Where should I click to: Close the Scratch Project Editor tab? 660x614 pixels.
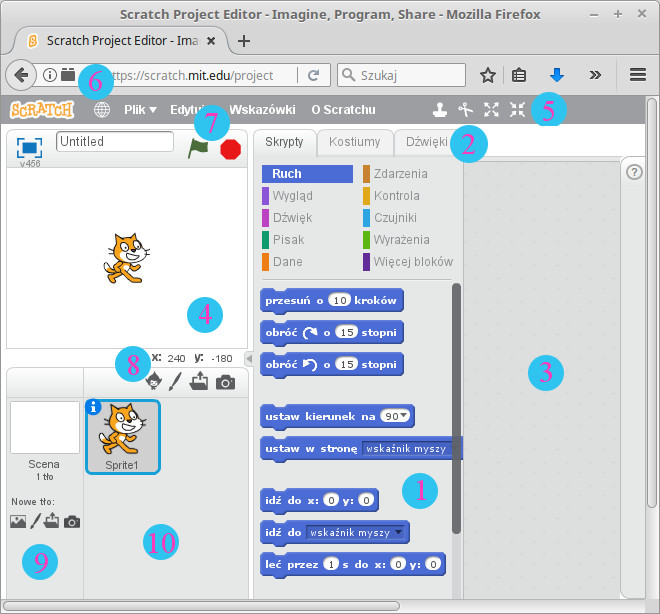211,41
